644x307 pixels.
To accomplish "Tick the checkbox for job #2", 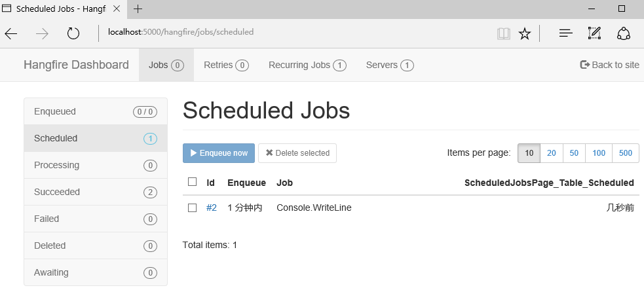I will (x=192, y=208).
